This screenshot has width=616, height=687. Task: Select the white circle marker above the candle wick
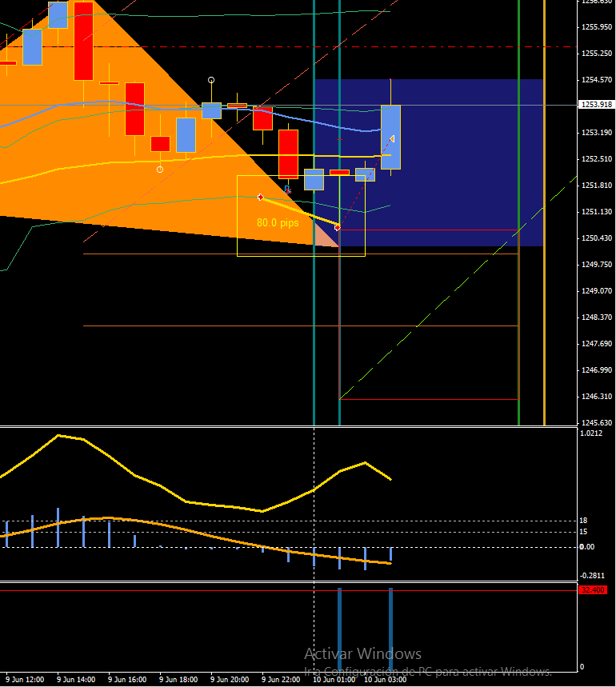click(211, 80)
